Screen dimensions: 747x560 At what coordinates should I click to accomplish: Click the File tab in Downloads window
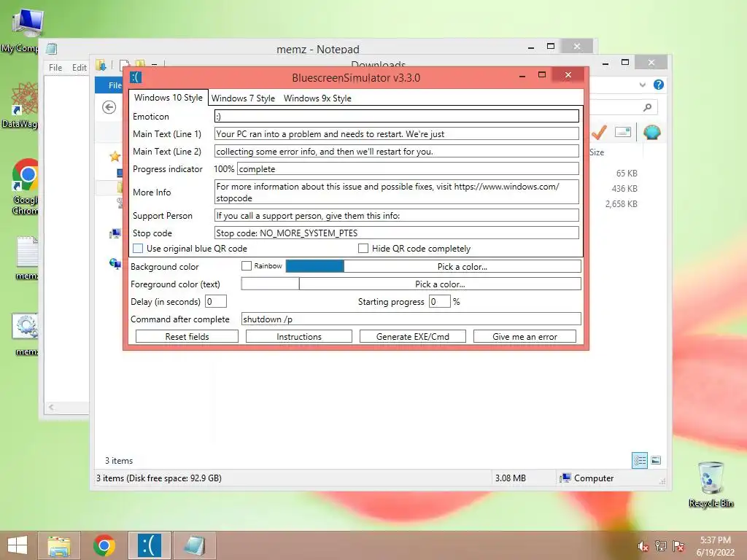point(109,85)
